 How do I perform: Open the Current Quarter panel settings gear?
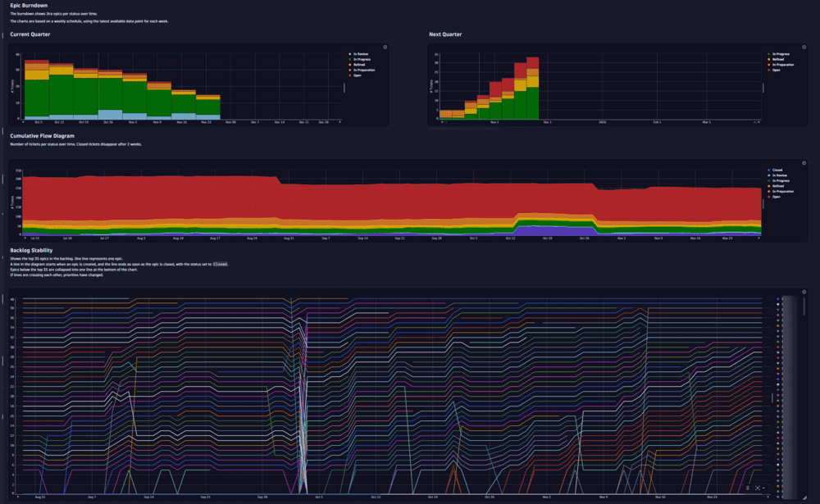[384, 47]
